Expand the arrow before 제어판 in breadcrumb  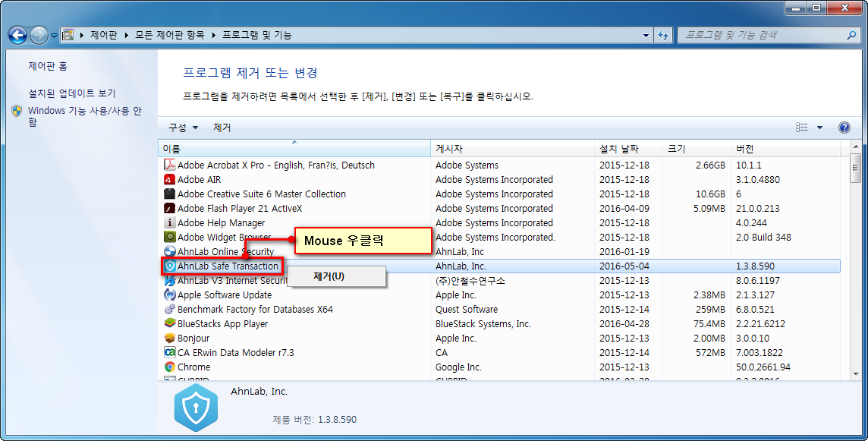pos(81,35)
